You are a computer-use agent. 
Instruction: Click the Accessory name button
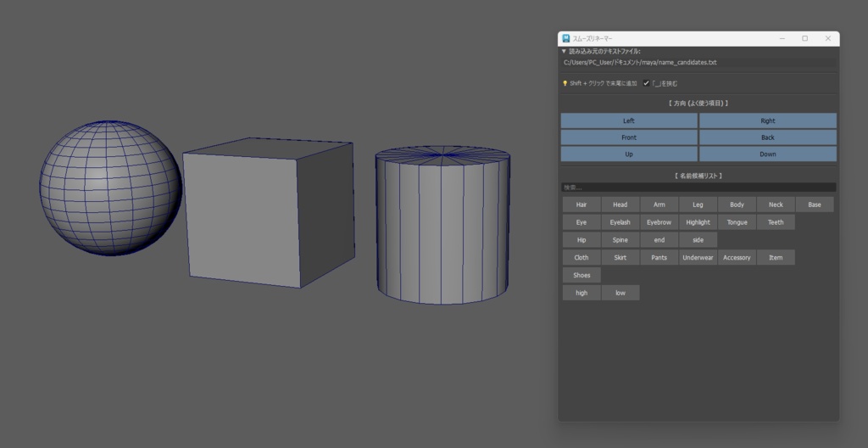[737, 257]
